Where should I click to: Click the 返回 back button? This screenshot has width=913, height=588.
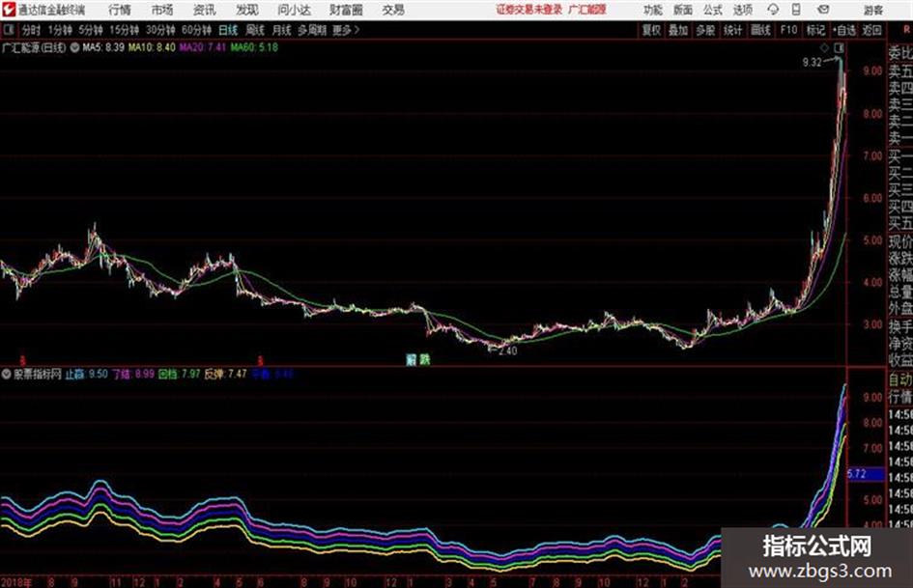point(871,30)
